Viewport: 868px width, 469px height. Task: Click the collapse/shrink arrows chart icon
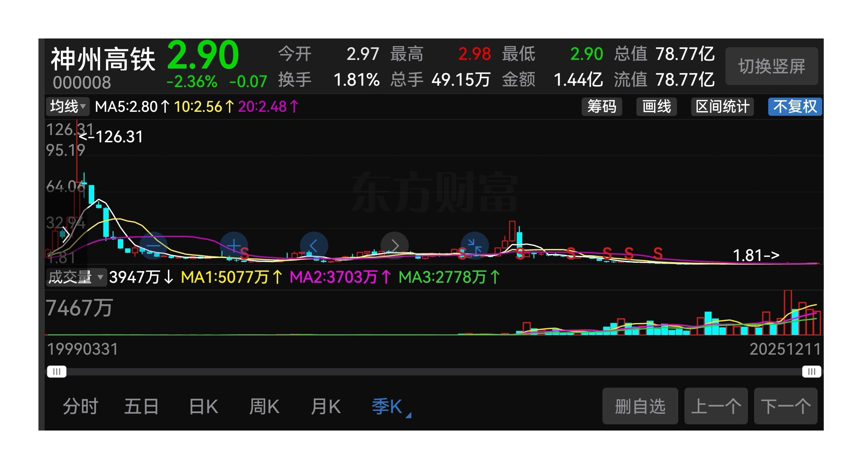(474, 246)
